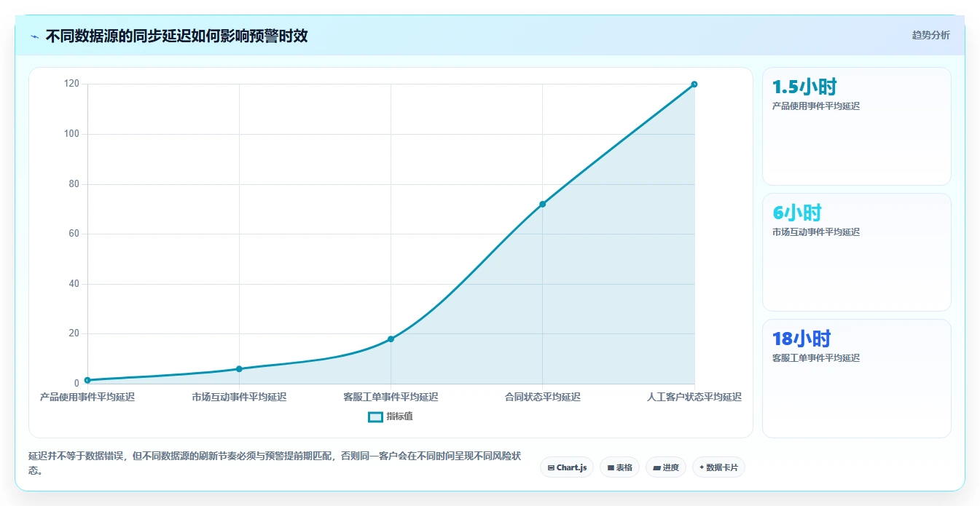Click the y-axis value 120
This screenshot has width=980, height=506.
[71, 84]
